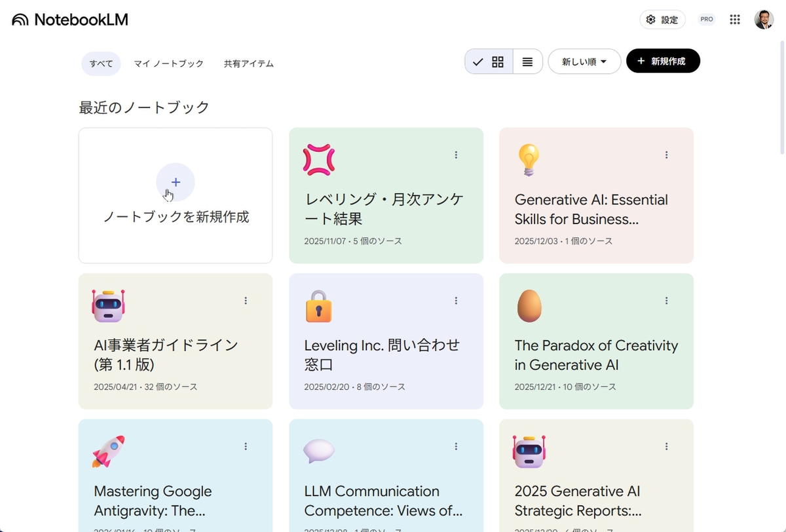Viewport: 786px width, 532px height.
Task: Open more menu on LLM Communication Competence card
Action: click(x=456, y=446)
